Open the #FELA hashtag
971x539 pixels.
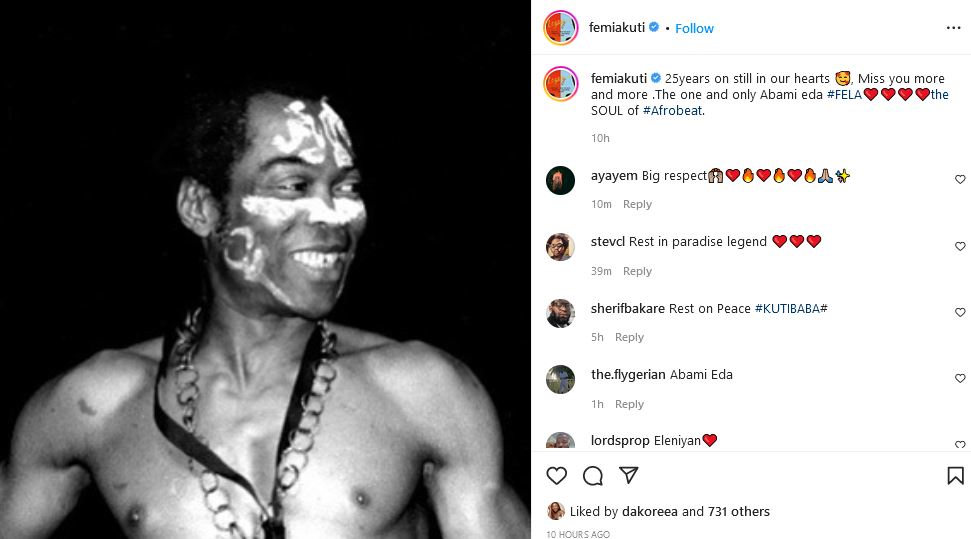(x=844, y=94)
